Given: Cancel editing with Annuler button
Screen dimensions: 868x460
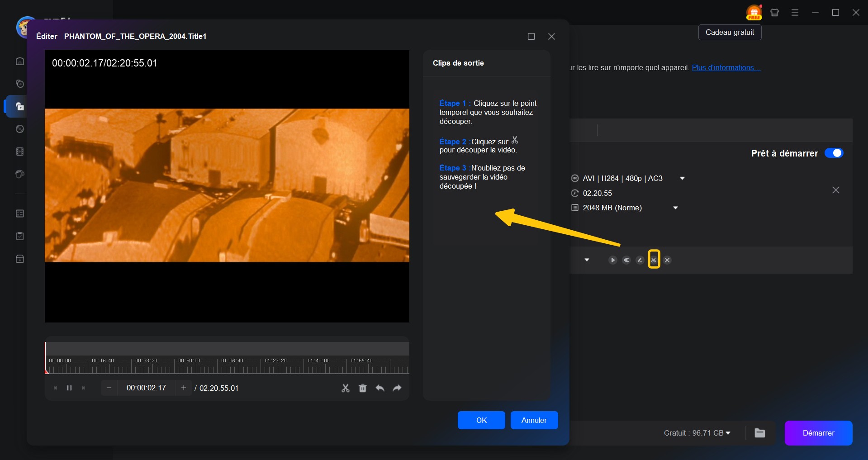Looking at the screenshot, I should pyautogui.click(x=534, y=420).
